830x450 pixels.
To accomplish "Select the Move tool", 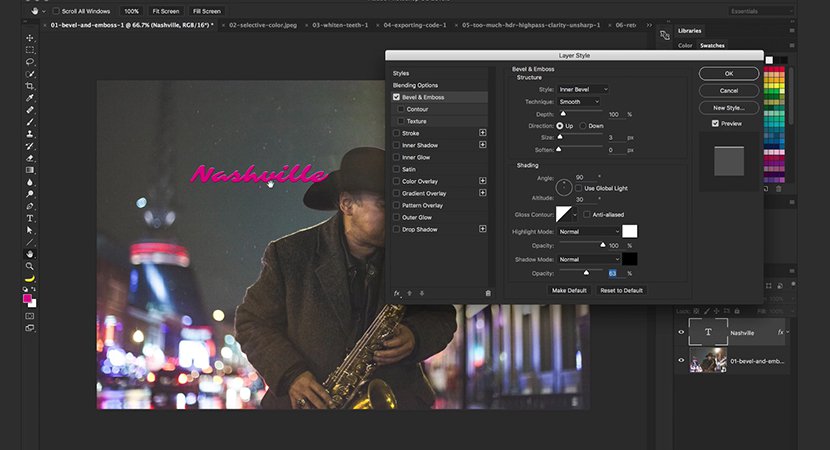I will 30,37.
